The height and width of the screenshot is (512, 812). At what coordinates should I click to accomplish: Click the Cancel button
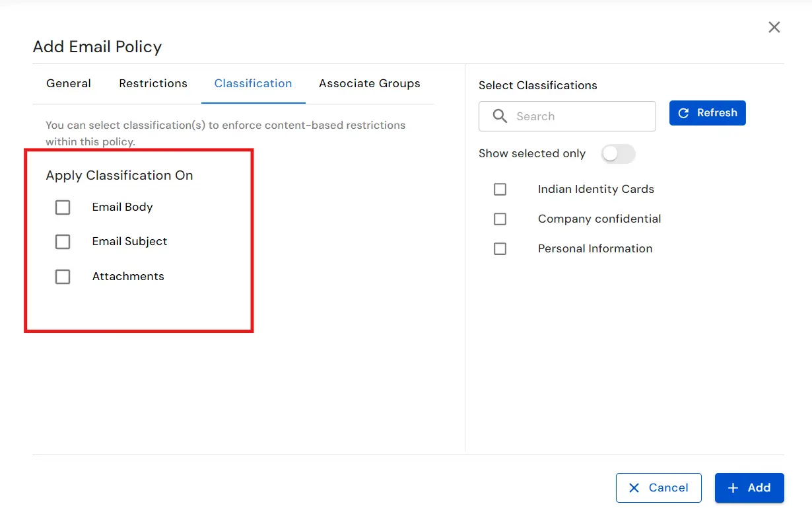(658, 488)
